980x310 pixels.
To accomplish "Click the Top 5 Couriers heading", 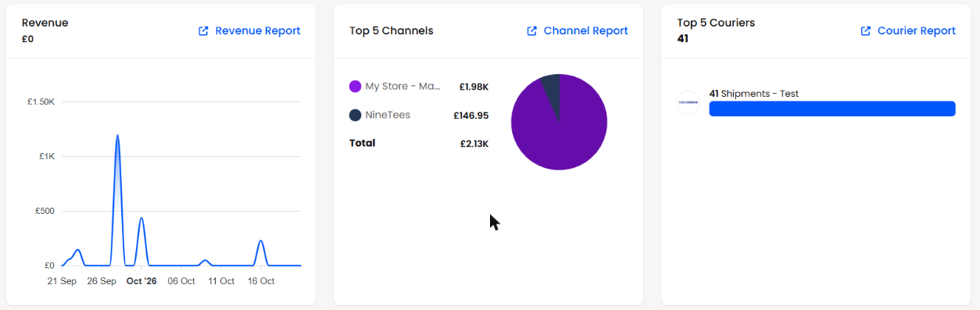I will point(716,23).
